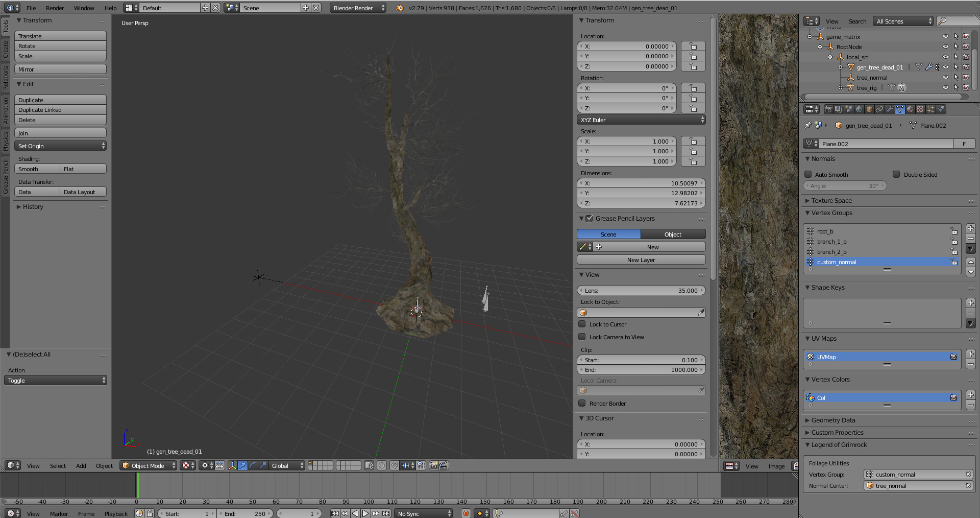Open the Render Layers properties tab
The image size is (980, 518).
839,109
